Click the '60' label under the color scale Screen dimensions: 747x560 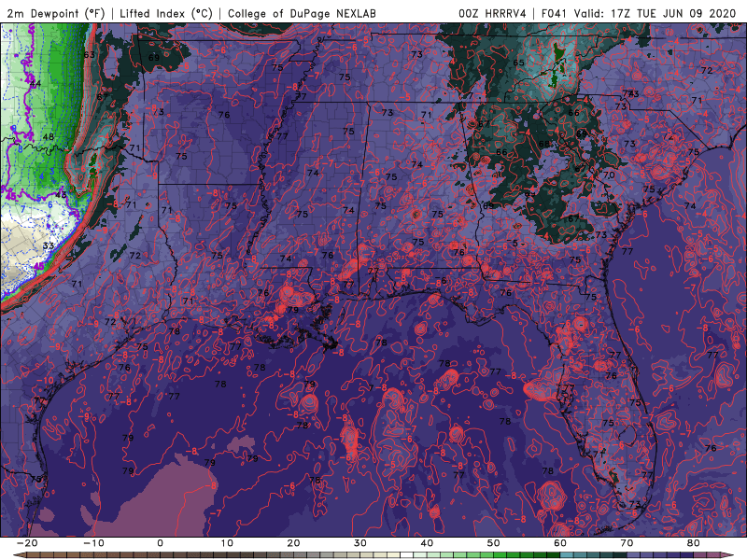pyautogui.click(x=560, y=543)
